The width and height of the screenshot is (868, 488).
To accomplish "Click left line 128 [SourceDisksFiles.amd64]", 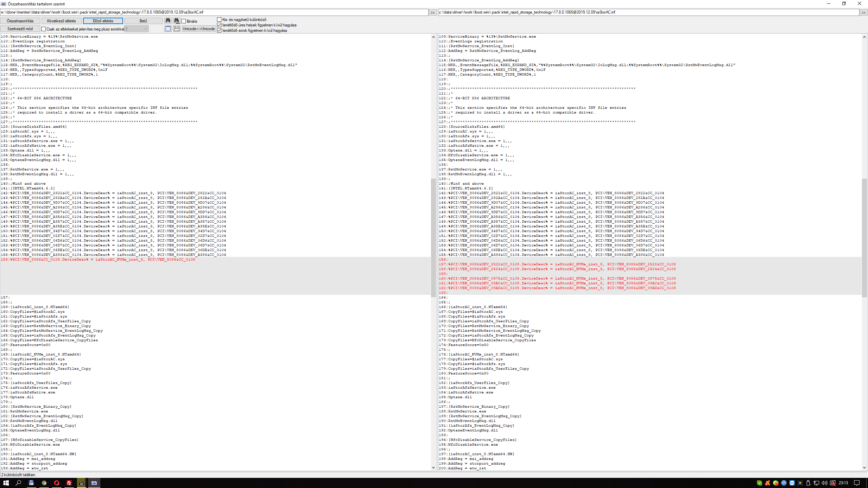I will pyautogui.click(x=34, y=127).
